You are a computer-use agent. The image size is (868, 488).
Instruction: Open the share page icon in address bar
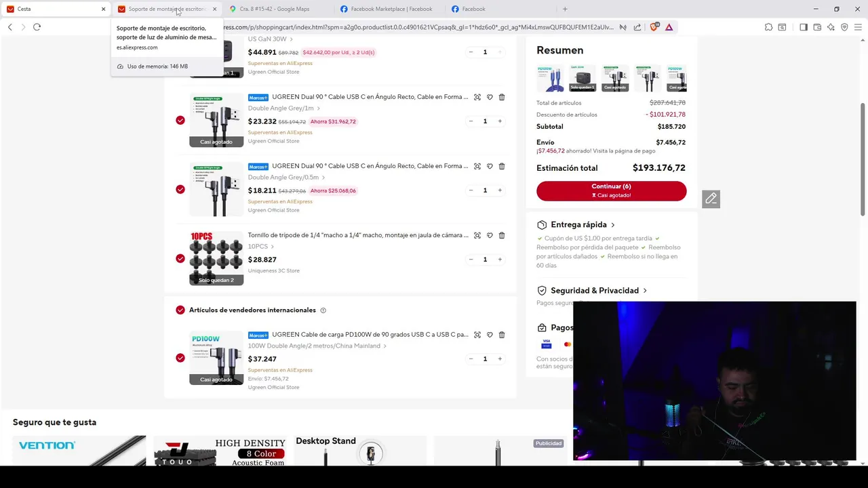[x=637, y=27]
